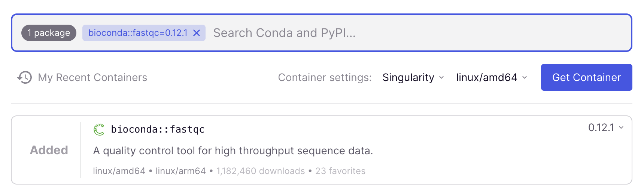Click the chevron beside version 0.12.1
Viewport: 644px width, 192px height.
[x=621, y=128]
